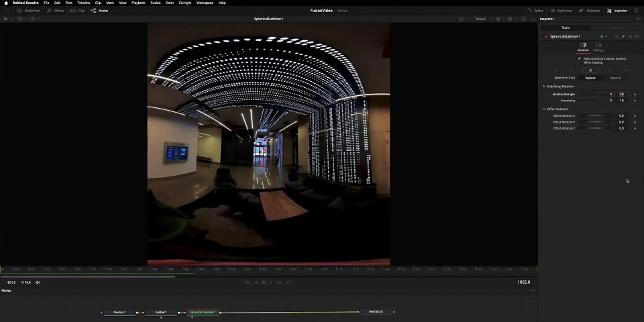Open the viewer Default dropdown
The width and height of the screenshot is (644, 322).
pyautogui.click(x=481, y=19)
